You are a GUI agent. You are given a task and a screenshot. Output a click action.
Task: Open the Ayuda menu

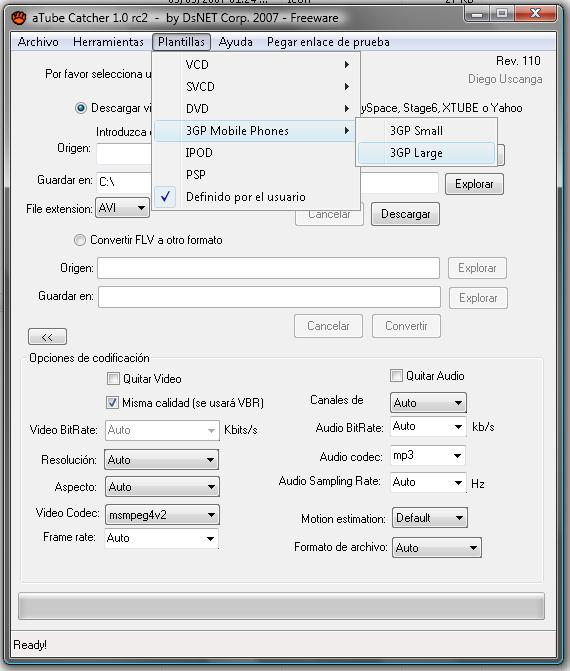point(235,42)
